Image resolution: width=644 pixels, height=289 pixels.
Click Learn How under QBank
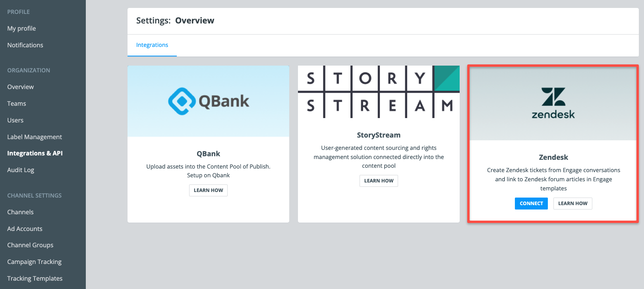pyautogui.click(x=208, y=190)
